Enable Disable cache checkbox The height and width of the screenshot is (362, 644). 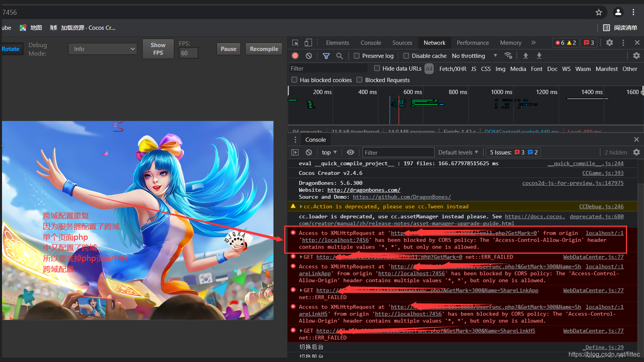point(406,56)
